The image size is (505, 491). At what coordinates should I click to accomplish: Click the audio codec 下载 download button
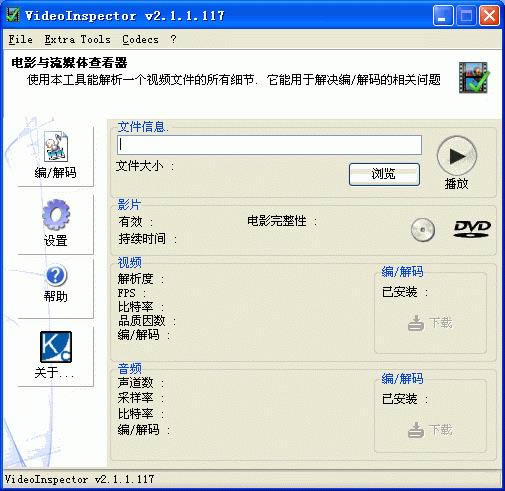[x=430, y=430]
